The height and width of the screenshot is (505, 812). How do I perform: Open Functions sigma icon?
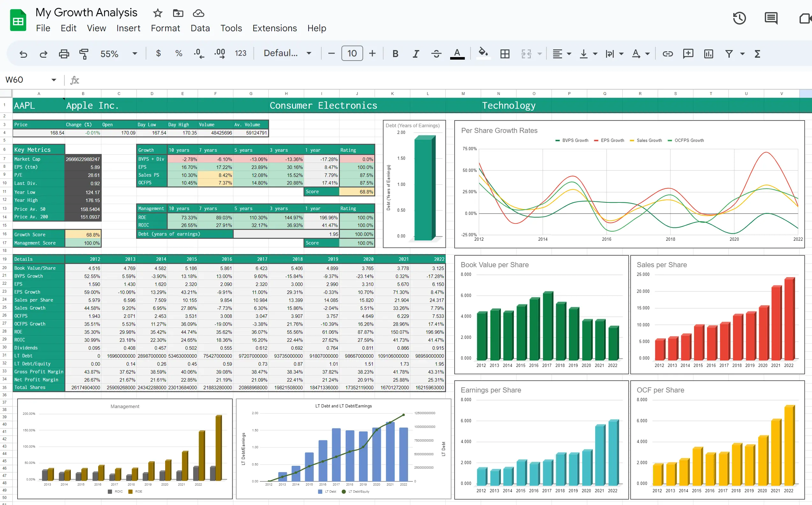pos(757,54)
